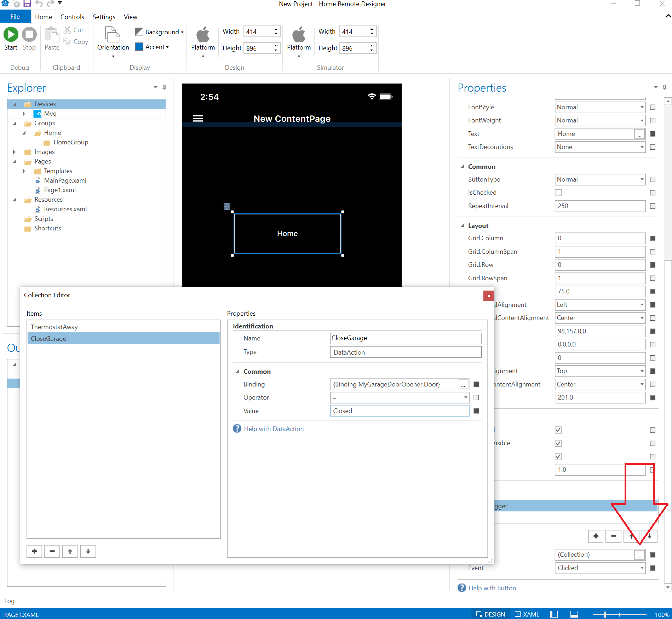Image resolution: width=672 pixels, height=619 pixels.
Task: Collapse the Layout section
Action: click(462, 225)
